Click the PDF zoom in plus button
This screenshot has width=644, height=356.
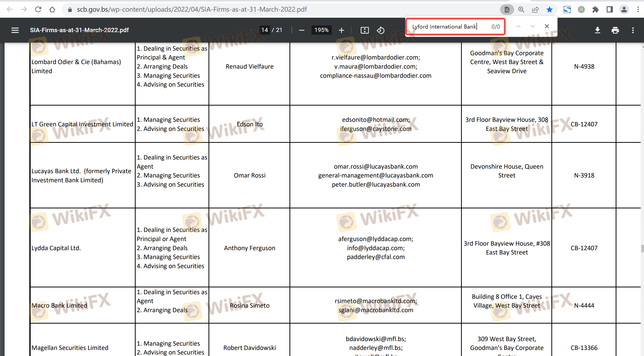click(341, 30)
